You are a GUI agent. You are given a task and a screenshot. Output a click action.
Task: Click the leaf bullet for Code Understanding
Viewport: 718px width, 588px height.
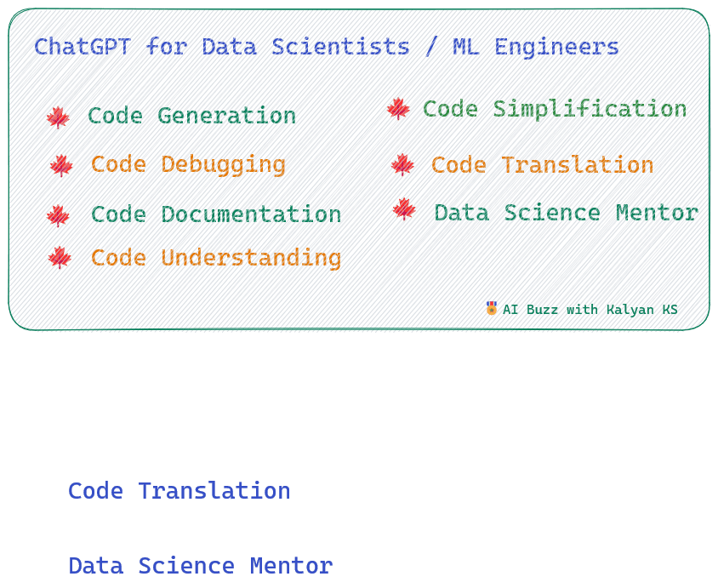(60, 257)
